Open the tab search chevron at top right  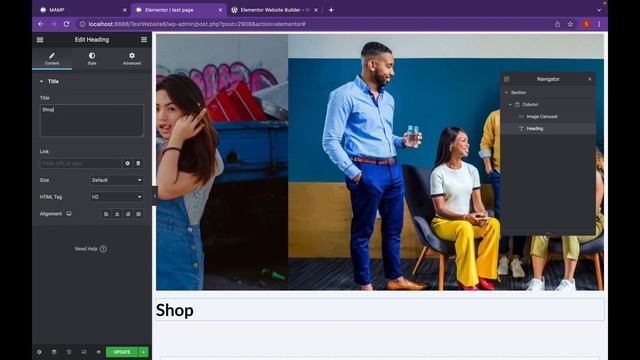tap(599, 10)
